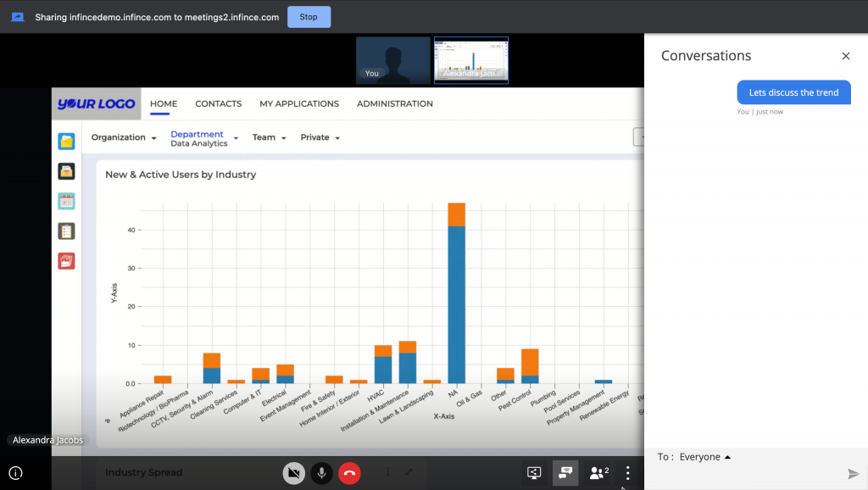The image size is (868, 490).
Task: Expand the Organization dropdown
Action: 124,137
